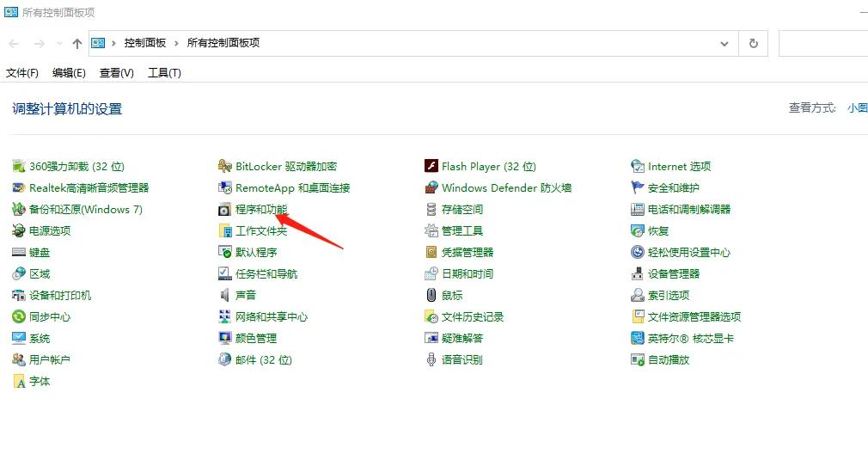The width and height of the screenshot is (868, 466).
Task: Click the 声音 speaker icon
Action: (x=225, y=296)
